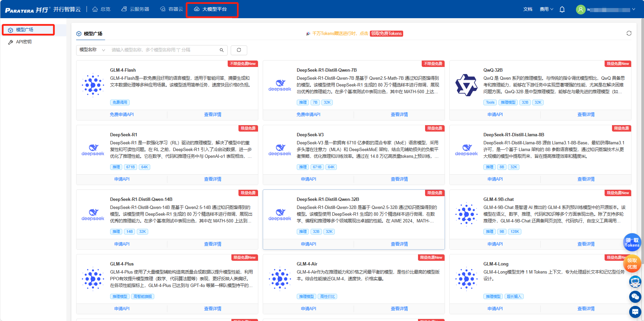Click the DeepSeek-R1-Distill-Qwen-32B title

pyautogui.click(x=328, y=199)
